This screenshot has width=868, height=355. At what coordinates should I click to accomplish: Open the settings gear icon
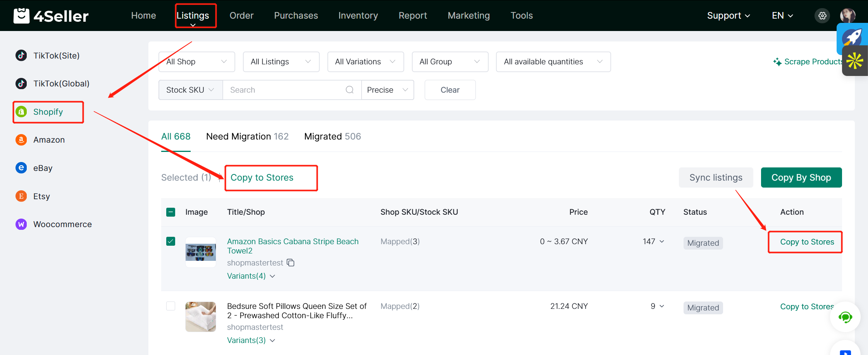pos(822,16)
